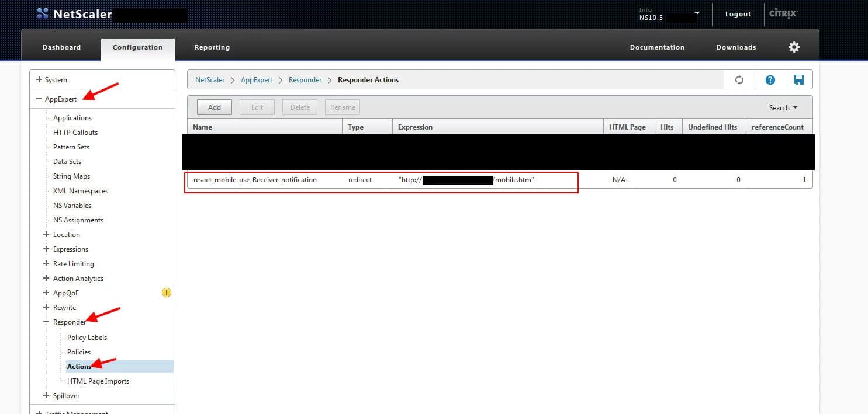Click the NetScaler logo
Screen dimensions: 868x414
74,14
